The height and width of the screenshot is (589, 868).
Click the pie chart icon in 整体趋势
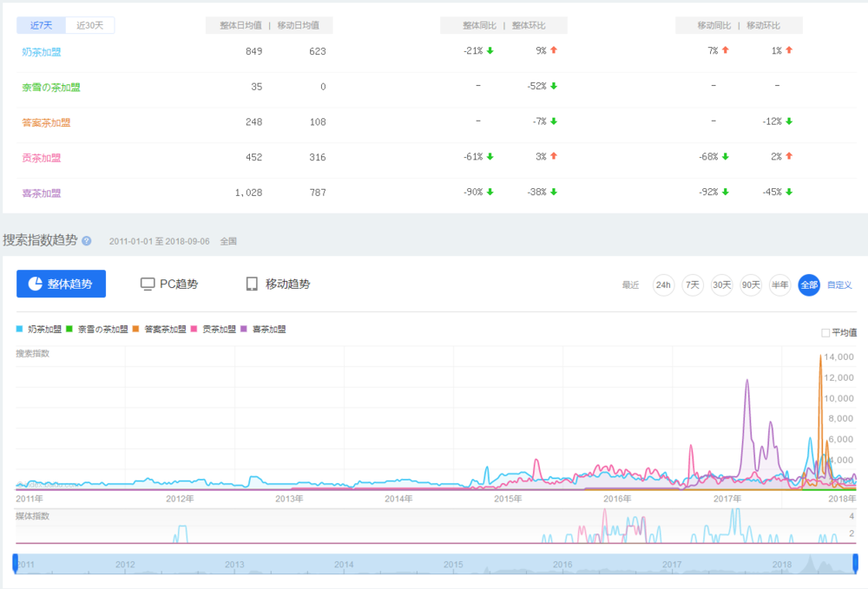pos(36,284)
